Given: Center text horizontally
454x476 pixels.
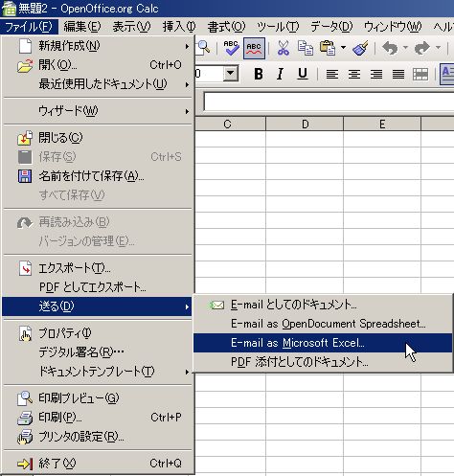Looking at the screenshot, I should (x=354, y=75).
